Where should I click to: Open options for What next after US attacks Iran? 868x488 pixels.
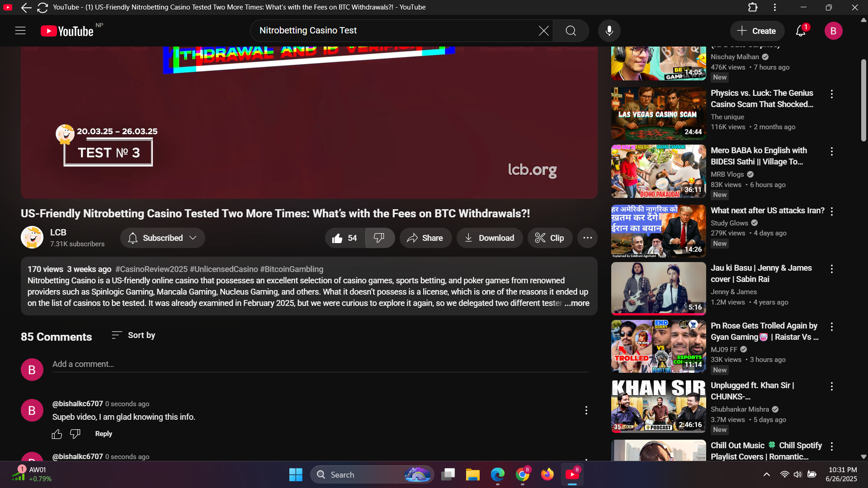click(x=832, y=211)
